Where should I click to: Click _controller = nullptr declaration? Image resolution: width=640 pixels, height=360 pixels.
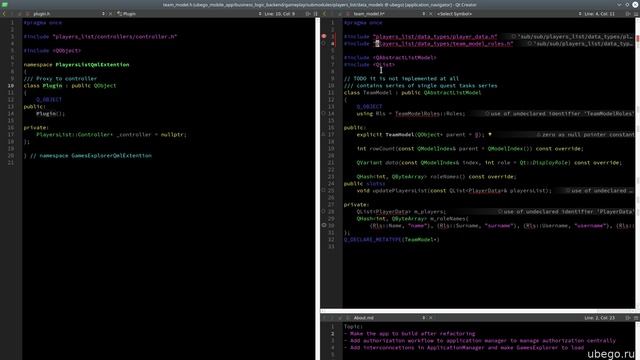[x=111, y=134]
